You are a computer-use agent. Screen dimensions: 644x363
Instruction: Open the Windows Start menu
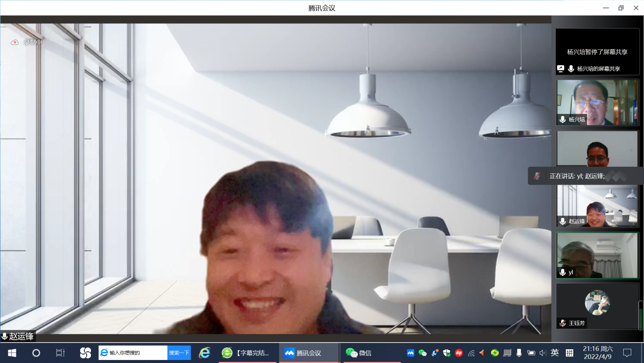click(12, 353)
